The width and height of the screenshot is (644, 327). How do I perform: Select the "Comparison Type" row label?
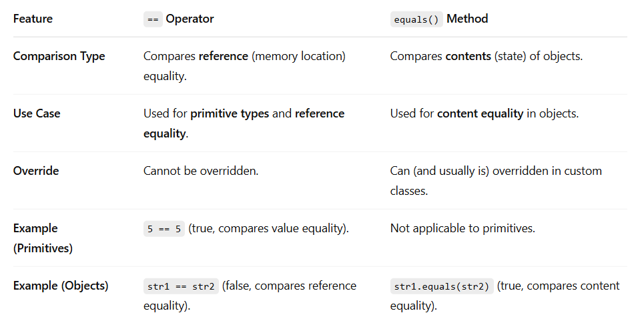click(59, 56)
